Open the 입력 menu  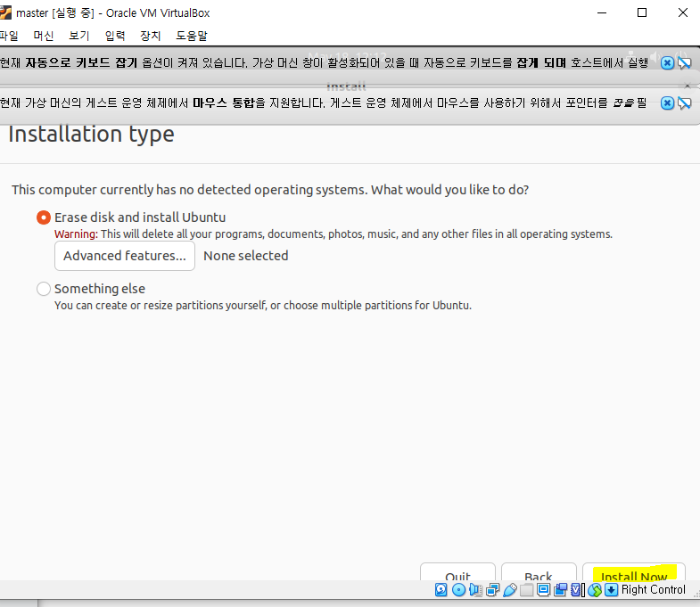115,36
